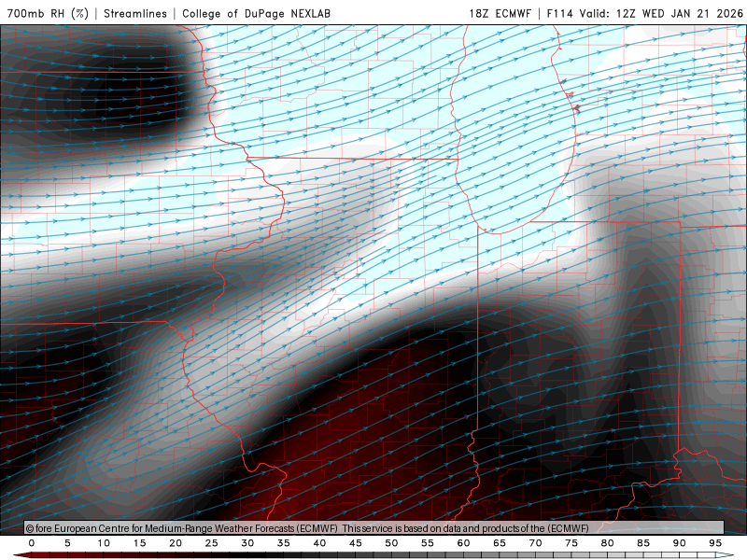Image resolution: width=747 pixels, height=560 pixels.
Task: Click the "50" legend value
Action: 391,543
